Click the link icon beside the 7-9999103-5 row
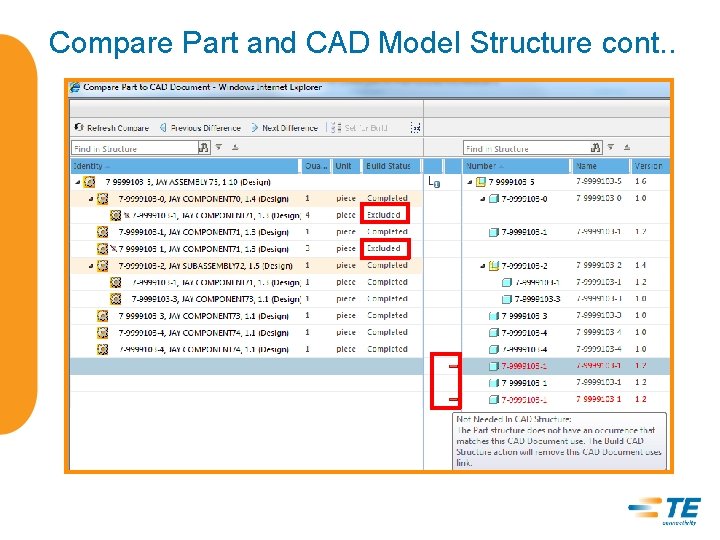 click(434, 182)
